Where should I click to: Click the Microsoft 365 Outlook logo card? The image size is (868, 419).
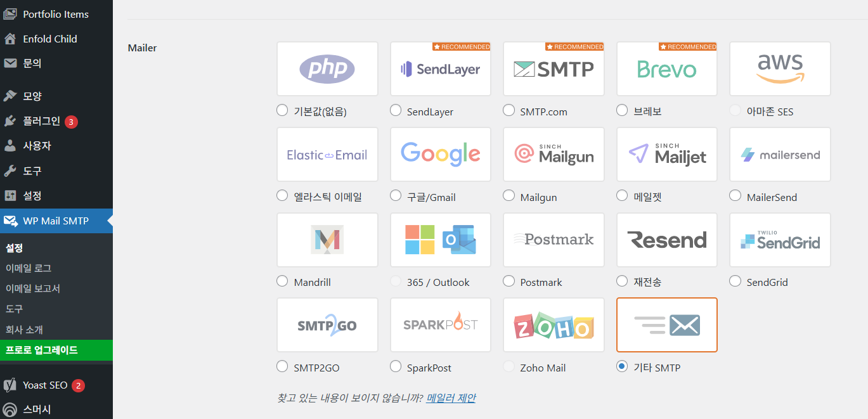[x=441, y=240]
